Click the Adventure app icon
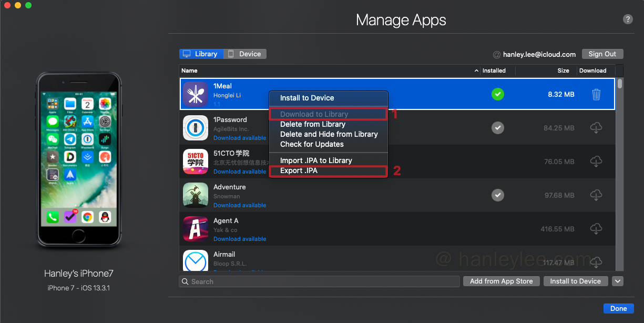This screenshot has height=323, width=644. point(196,195)
